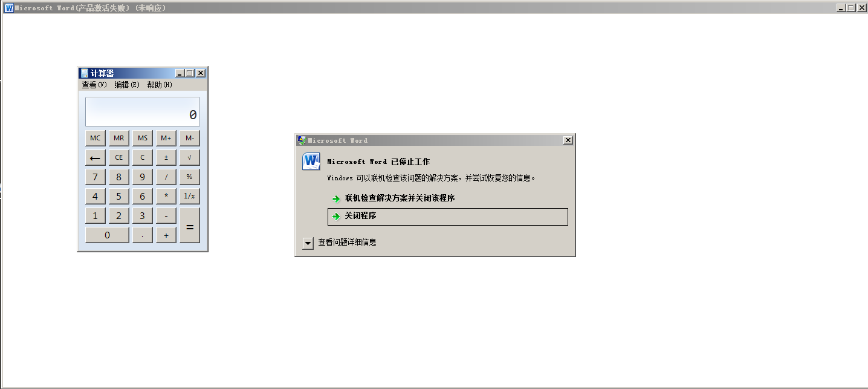Choose 关闭程序 to close the program
868x389 pixels.
[x=448, y=217]
